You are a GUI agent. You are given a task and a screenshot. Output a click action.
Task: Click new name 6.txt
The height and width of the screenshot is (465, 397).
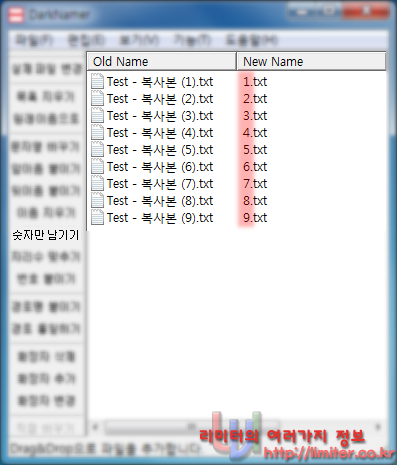point(255,167)
